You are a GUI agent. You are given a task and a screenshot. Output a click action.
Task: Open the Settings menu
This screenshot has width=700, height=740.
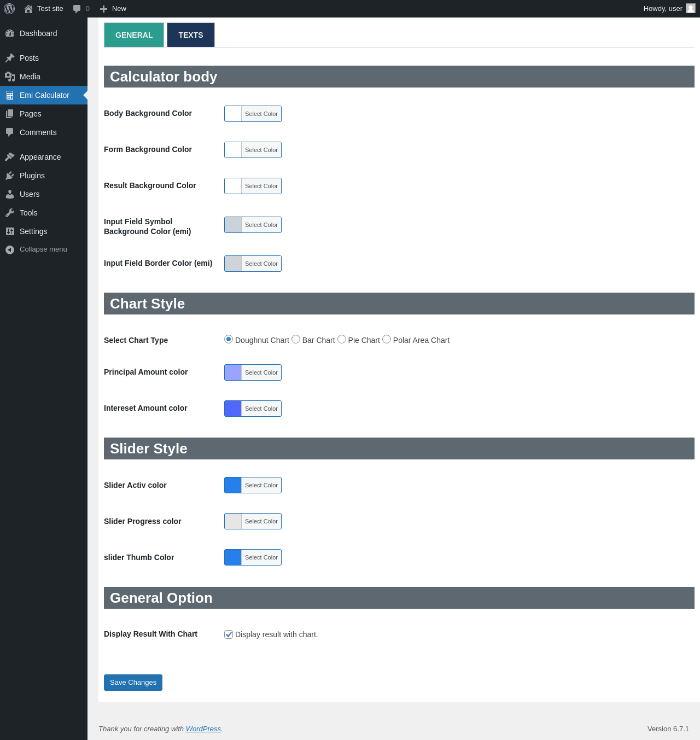pos(44,231)
